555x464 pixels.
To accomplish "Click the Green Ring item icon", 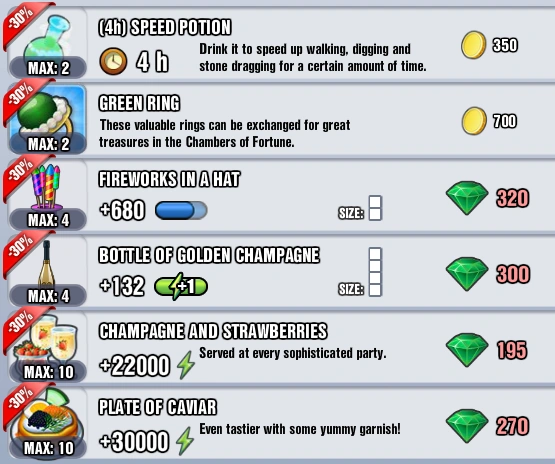I will (48, 119).
